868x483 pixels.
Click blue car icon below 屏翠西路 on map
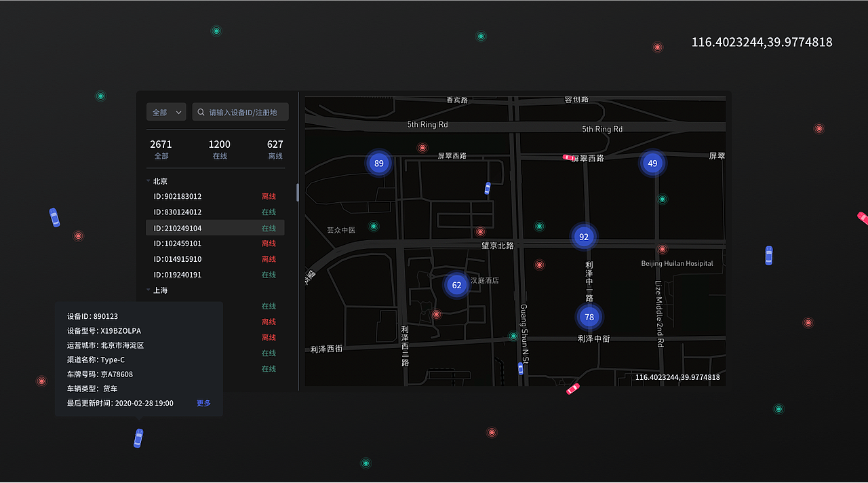(x=488, y=189)
